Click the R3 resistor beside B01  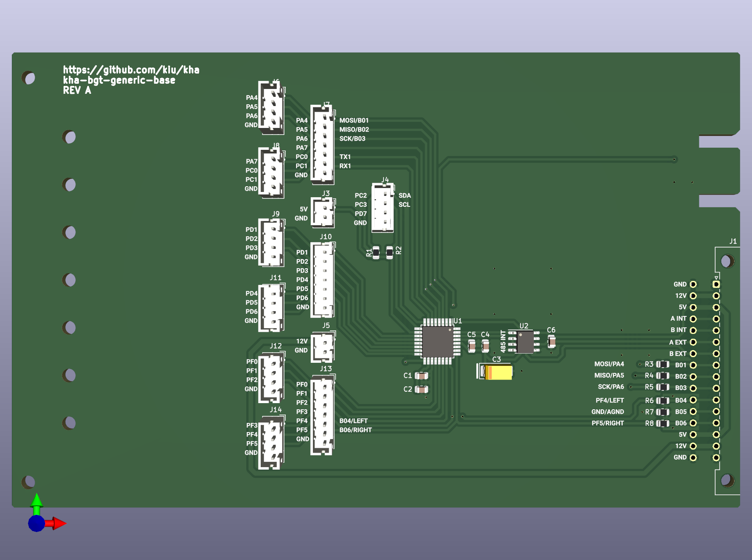pyautogui.click(x=663, y=365)
